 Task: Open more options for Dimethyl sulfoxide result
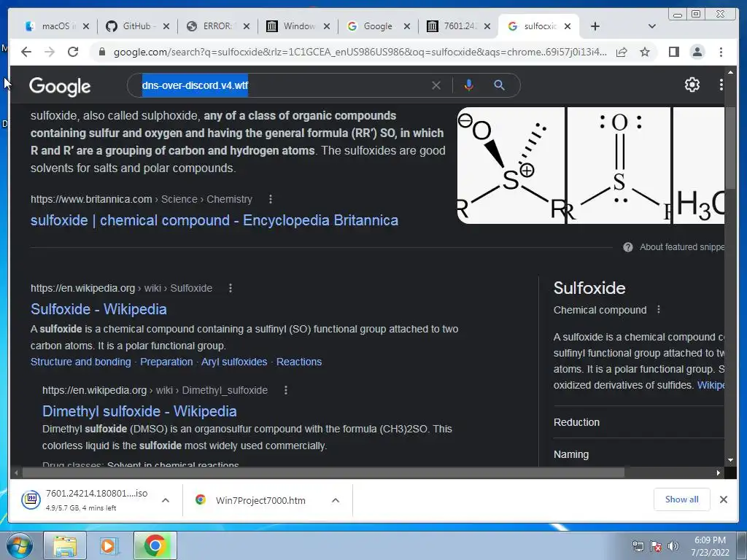click(x=286, y=390)
